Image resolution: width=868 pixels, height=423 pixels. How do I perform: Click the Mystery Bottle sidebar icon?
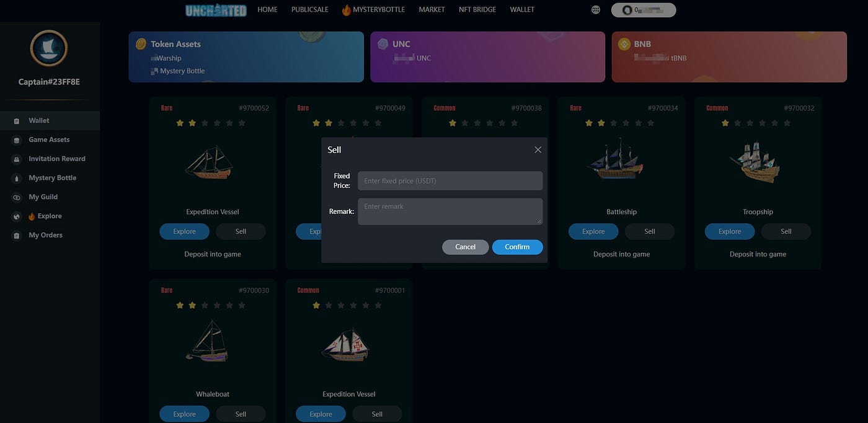coord(17,179)
